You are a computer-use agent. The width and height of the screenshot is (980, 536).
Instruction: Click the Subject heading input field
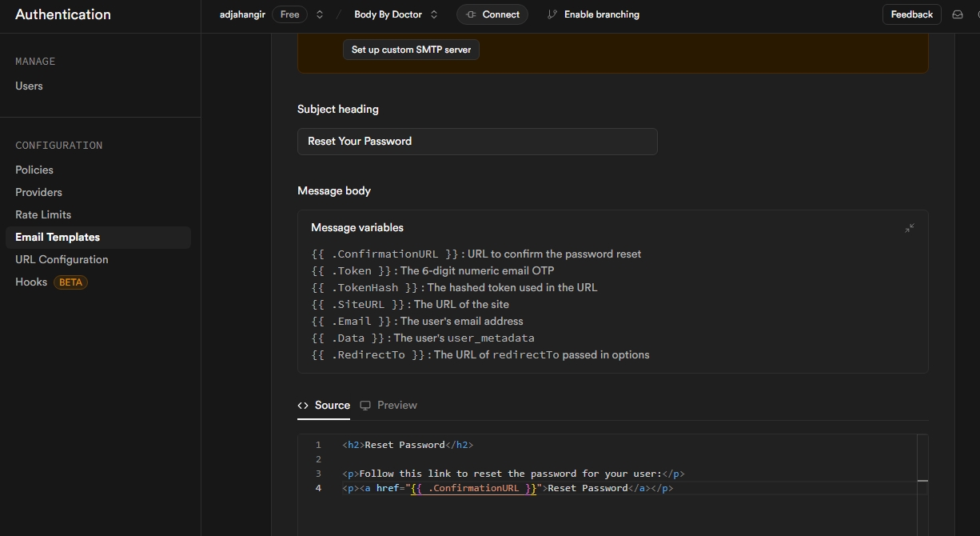click(x=477, y=142)
